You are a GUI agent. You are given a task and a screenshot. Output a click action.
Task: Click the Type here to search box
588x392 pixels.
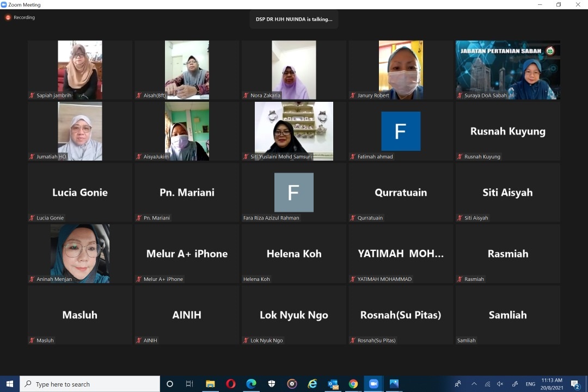click(x=90, y=384)
